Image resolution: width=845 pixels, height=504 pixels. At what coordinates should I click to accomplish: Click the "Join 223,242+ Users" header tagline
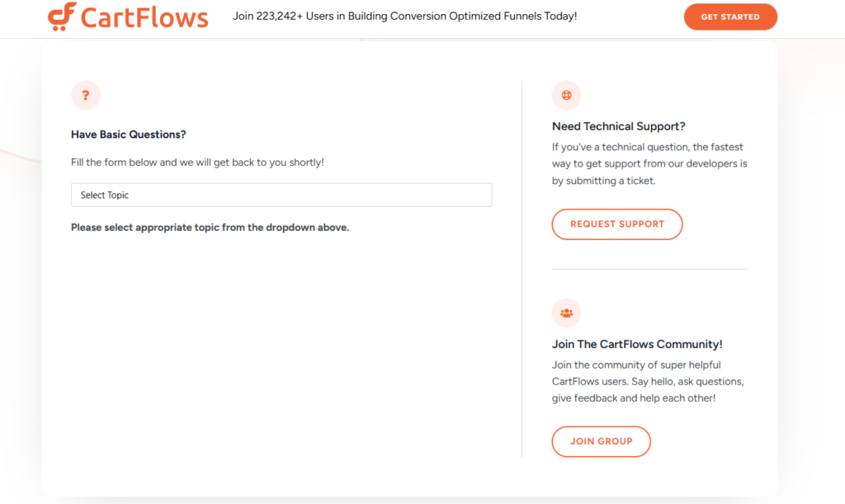(x=404, y=16)
